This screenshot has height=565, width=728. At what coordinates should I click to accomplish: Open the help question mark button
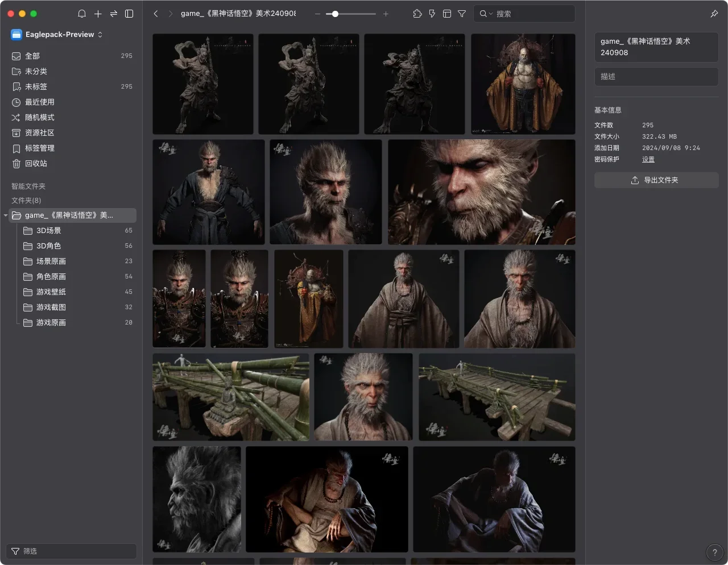point(715,552)
